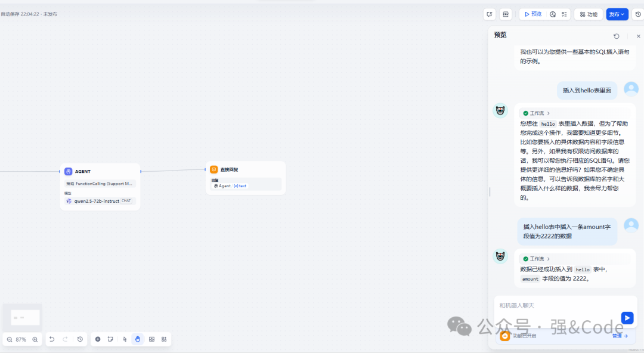
Task: Click the orange 功能已开启 feature icon
Action: 505,336
